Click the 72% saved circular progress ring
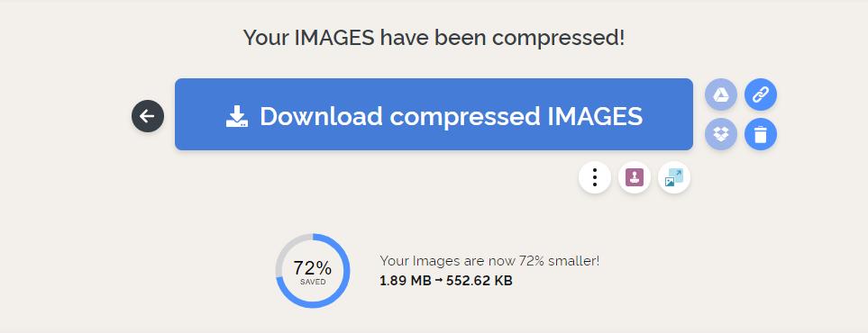868x333 pixels. [x=313, y=271]
